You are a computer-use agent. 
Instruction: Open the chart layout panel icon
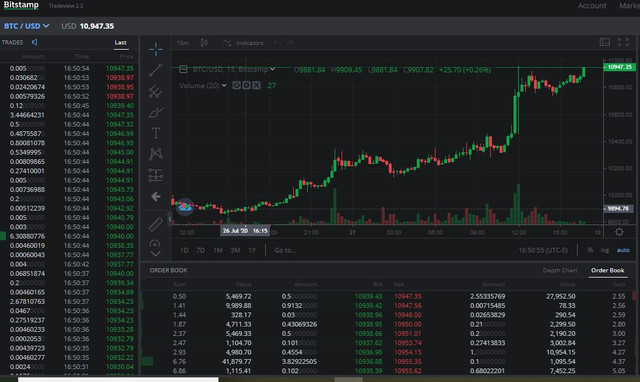coord(605,42)
